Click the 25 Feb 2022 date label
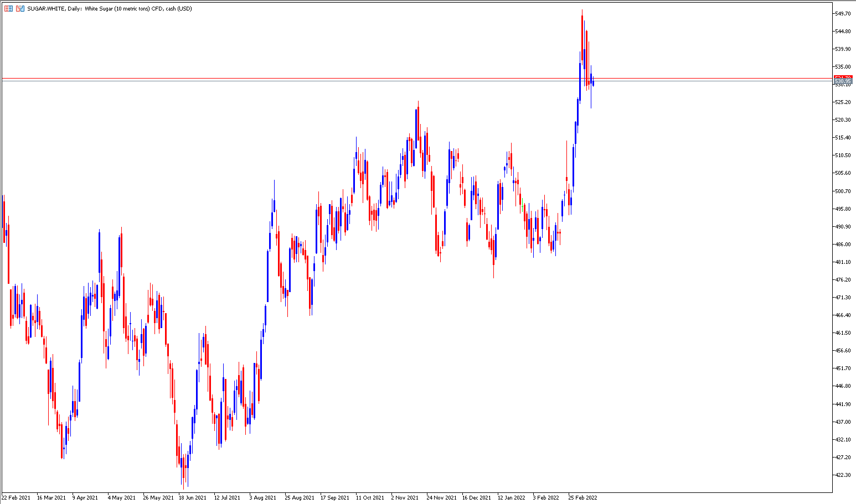 pyautogui.click(x=583, y=497)
